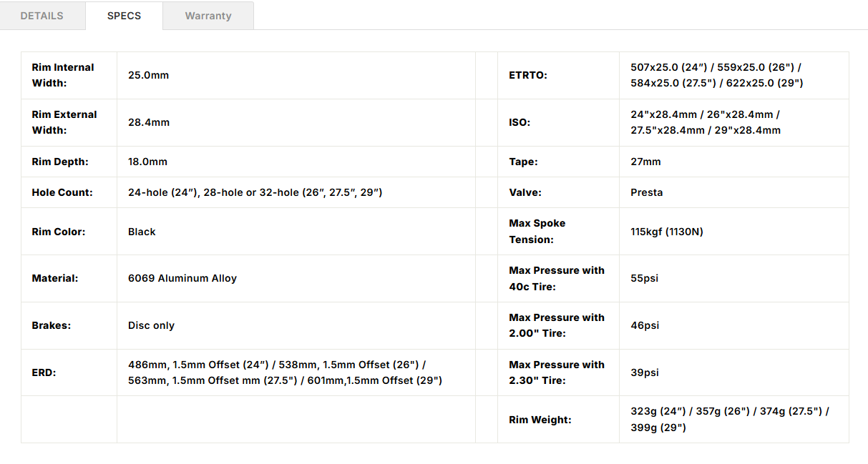
Task: Click the Max Pressure with 2.00" Tire label
Action: tap(557, 325)
